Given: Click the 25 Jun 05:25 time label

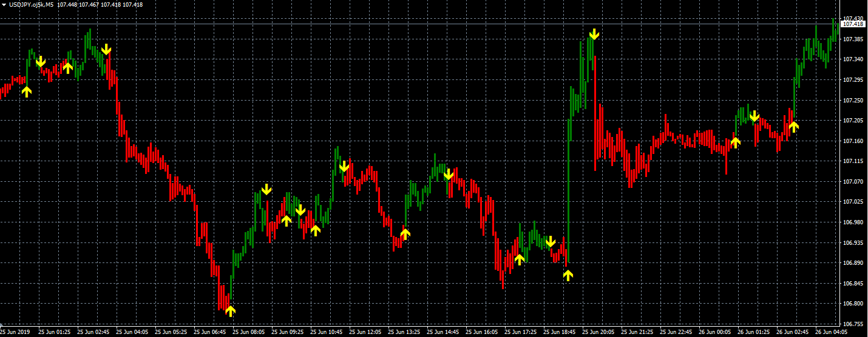Looking at the screenshot, I should click(171, 332).
